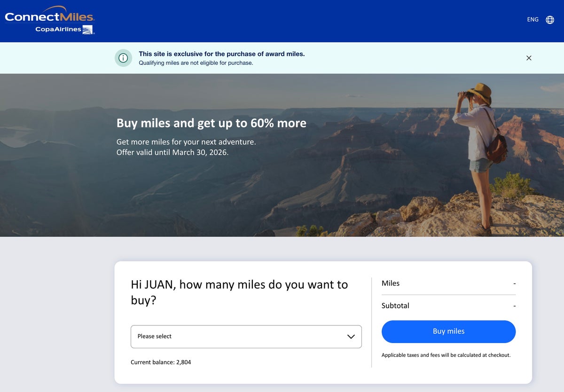This screenshot has width=564, height=392.
Task: Click the dash value next to Subtotal
Action: pyautogui.click(x=515, y=306)
